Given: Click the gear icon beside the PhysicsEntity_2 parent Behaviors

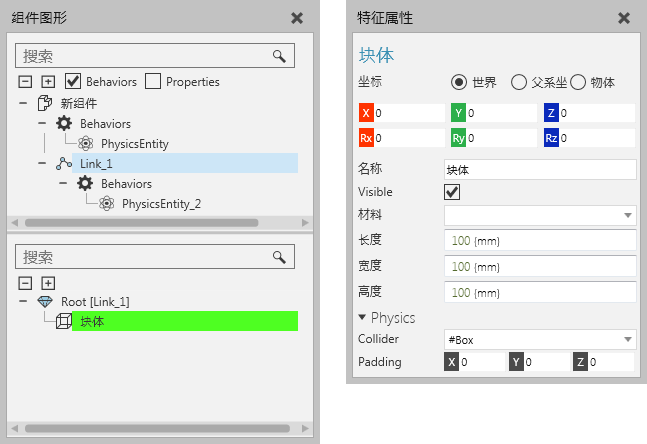Looking at the screenshot, I should [x=85, y=183].
